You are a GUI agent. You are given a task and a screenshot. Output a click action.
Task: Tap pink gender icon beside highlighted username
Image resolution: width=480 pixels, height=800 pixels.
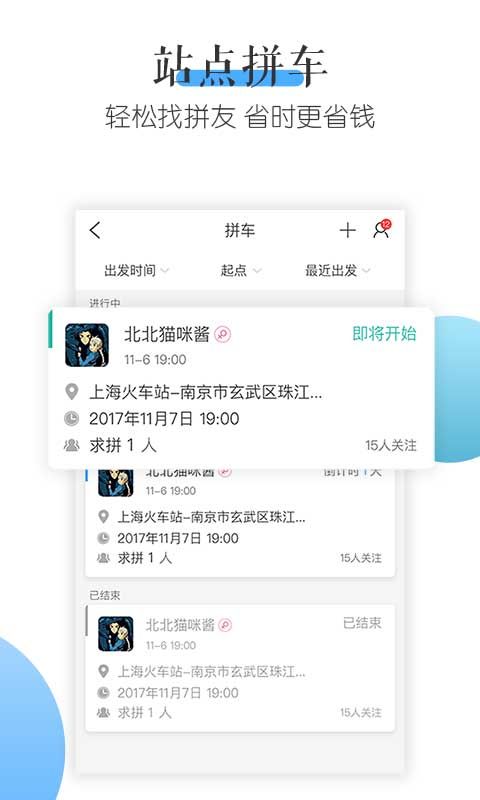click(222, 335)
